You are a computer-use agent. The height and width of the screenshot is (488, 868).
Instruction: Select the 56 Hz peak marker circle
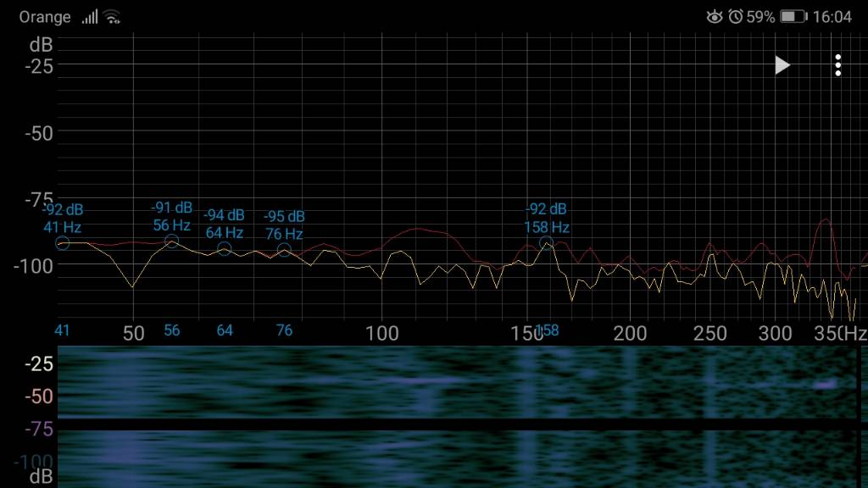click(x=171, y=241)
